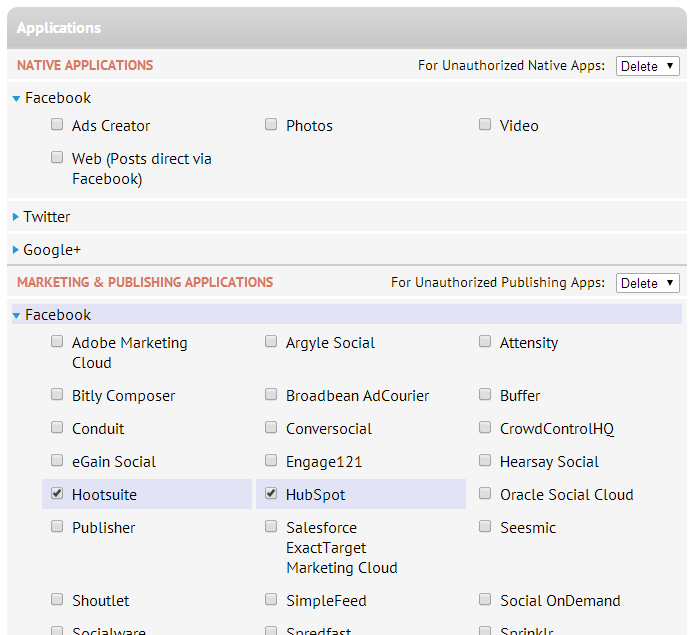Tick the Attensity checkbox

click(485, 341)
